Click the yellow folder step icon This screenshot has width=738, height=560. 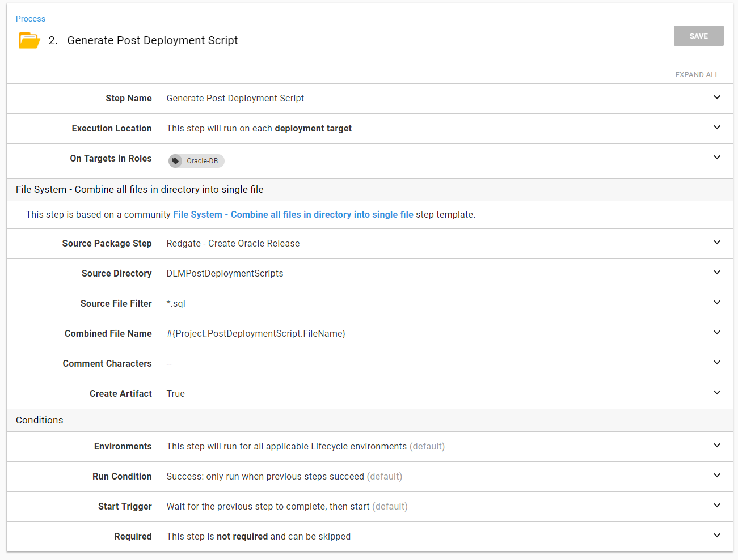coord(29,40)
